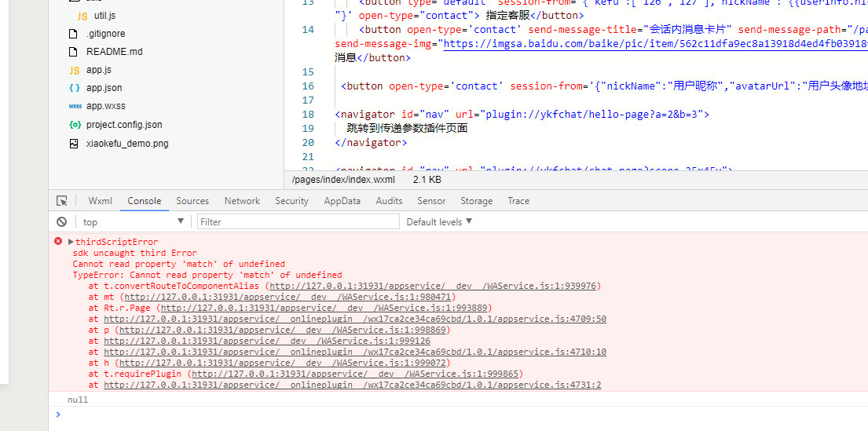Open README.md in the file tree
Viewport: 868px width, 431px height.
[115, 52]
